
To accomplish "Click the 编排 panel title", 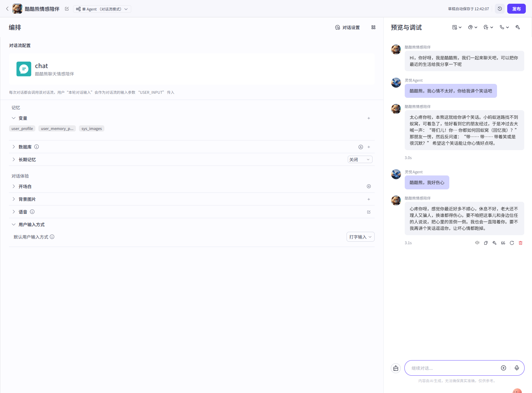I will pos(15,28).
